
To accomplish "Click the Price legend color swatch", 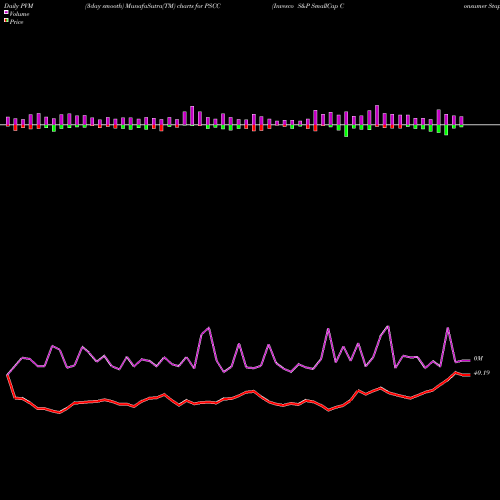I will [6, 21].
